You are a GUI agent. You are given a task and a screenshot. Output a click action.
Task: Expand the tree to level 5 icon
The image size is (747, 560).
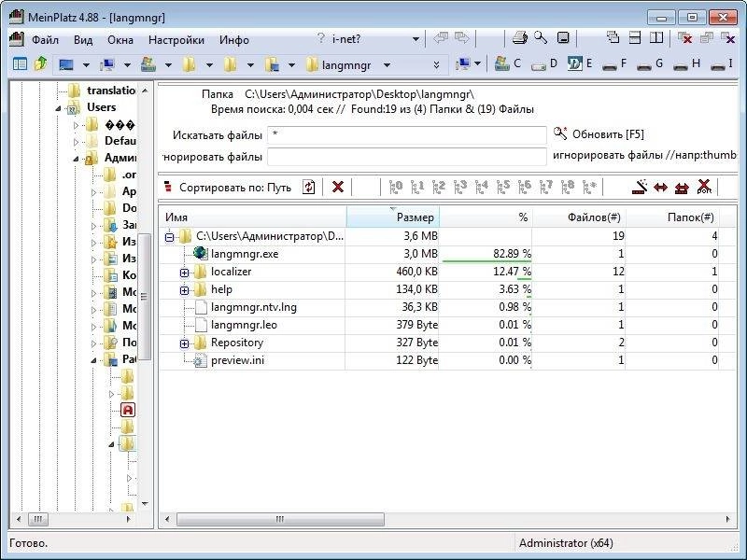pyautogui.click(x=502, y=188)
